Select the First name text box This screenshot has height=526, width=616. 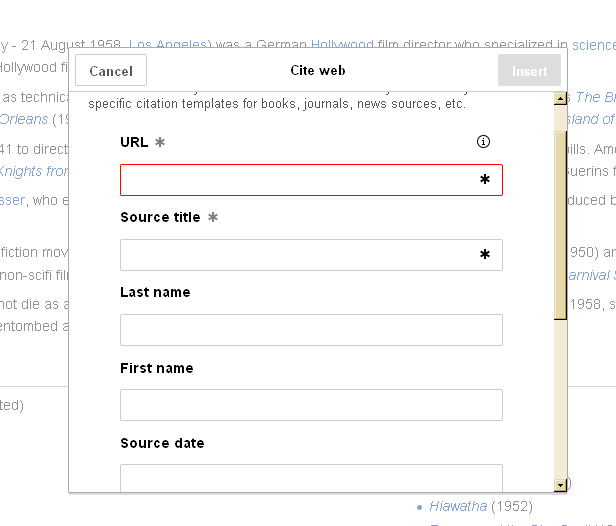coord(311,405)
